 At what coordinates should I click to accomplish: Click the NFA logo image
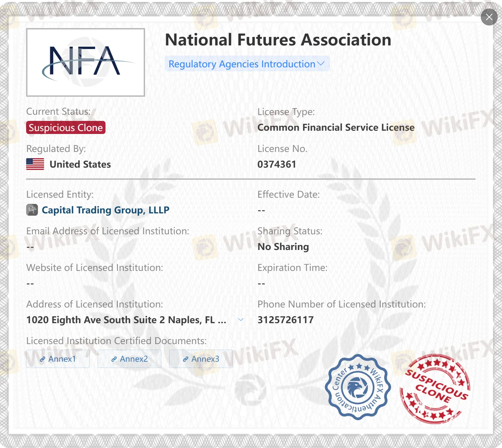pyautogui.click(x=85, y=62)
